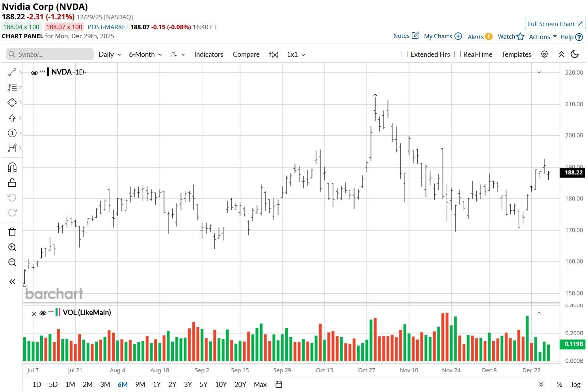Image resolution: width=588 pixels, height=392 pixels.
Task: Collapse the main NVDA pane chevron
Action: point(539,72)
